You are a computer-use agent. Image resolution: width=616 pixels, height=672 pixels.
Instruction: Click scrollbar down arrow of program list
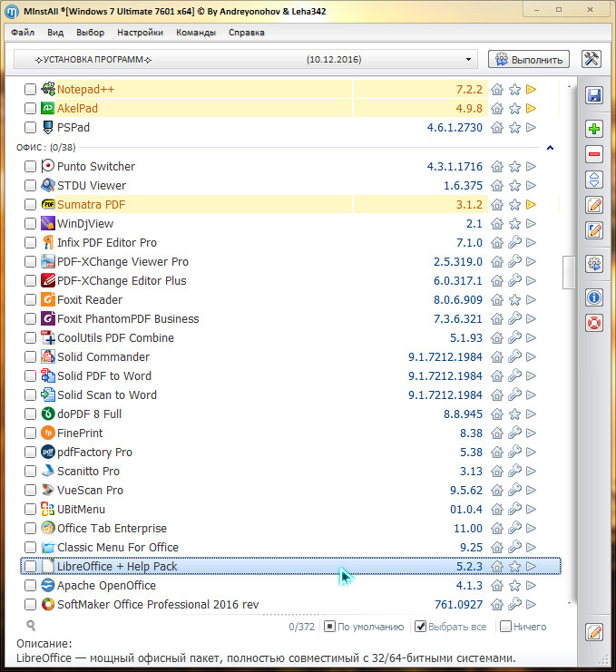tap(569, 603)
